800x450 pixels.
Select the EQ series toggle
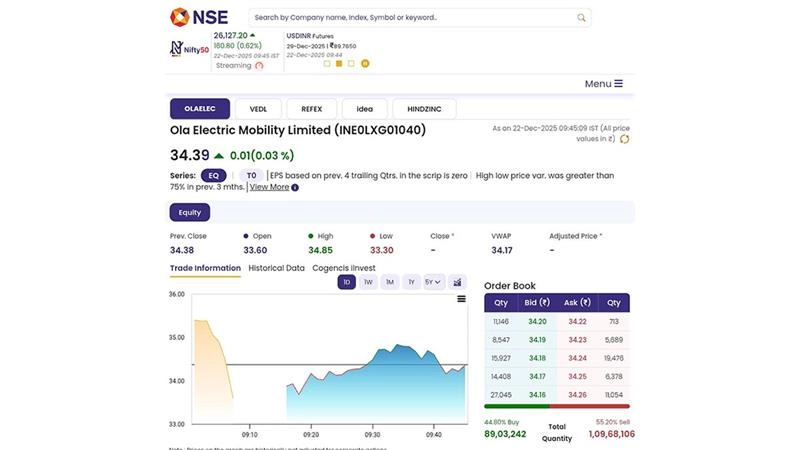(214, 175)
